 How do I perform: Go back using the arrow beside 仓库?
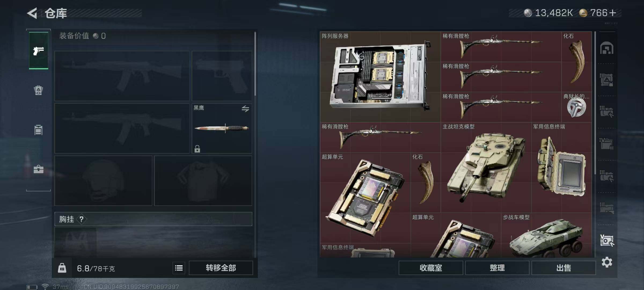click(32, 13)
